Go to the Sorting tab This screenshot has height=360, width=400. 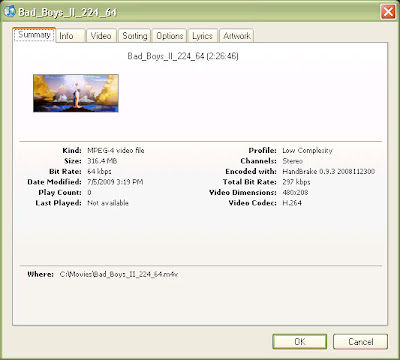135,36
